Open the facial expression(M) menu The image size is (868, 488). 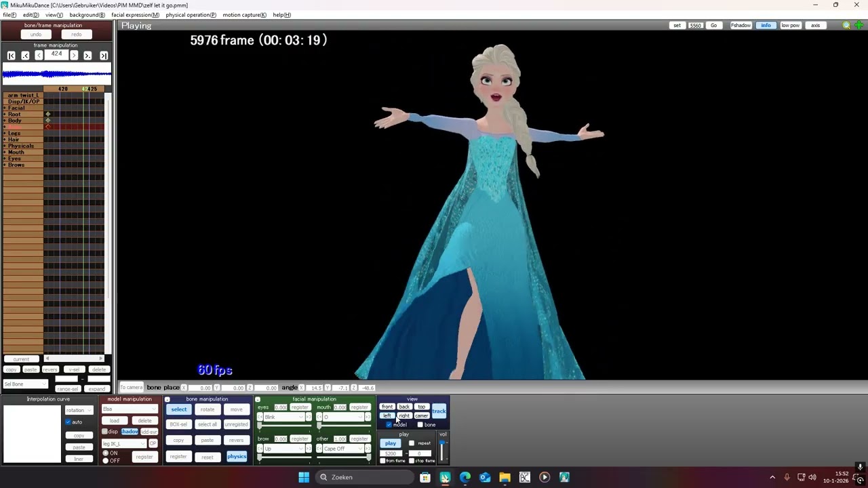[135, 15]
